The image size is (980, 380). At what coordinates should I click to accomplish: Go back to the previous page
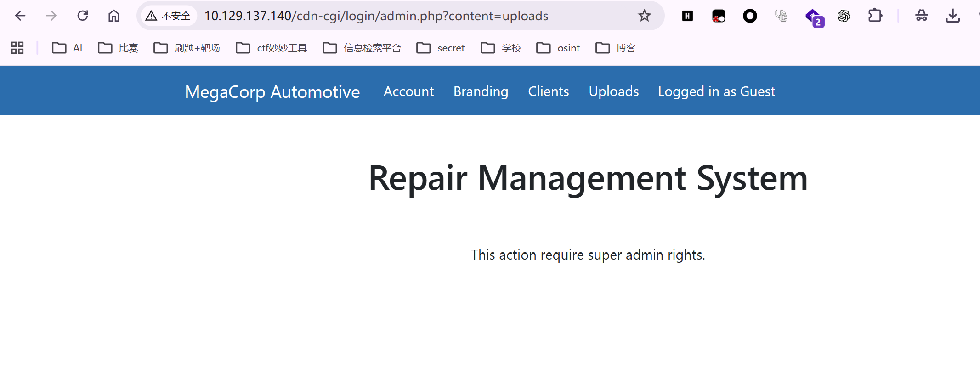pos(20,16)
